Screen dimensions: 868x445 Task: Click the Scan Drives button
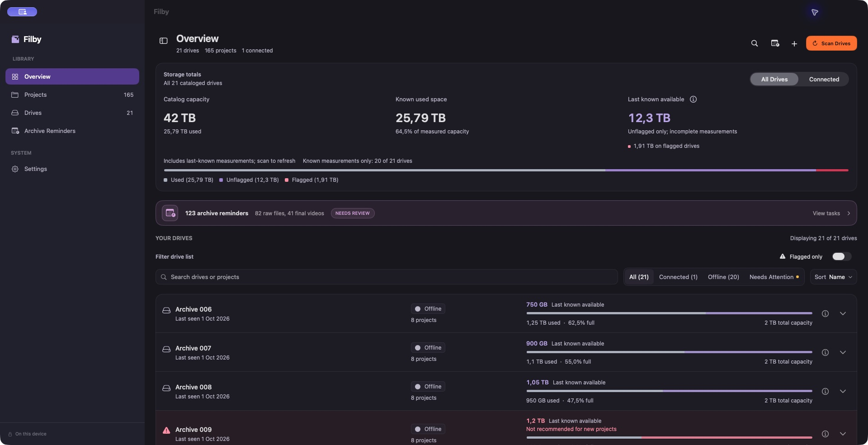coord(831,43)
